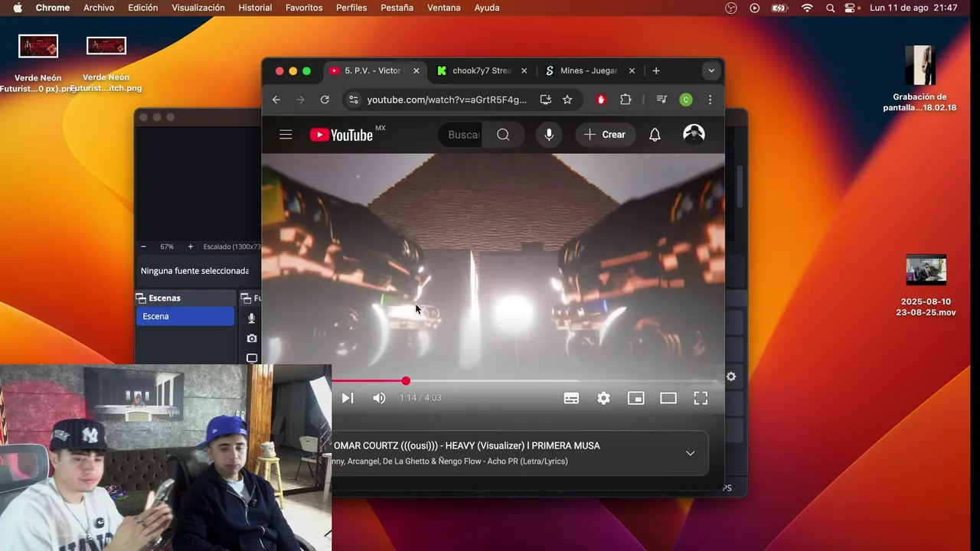Search by voice with microphone icon
Screen dimensions: 980x551
point(549,135)
